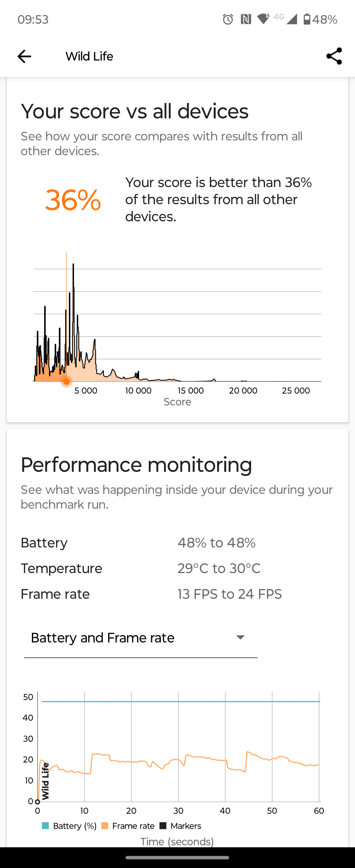Tap the alarm clock status icon

[228, 19]
